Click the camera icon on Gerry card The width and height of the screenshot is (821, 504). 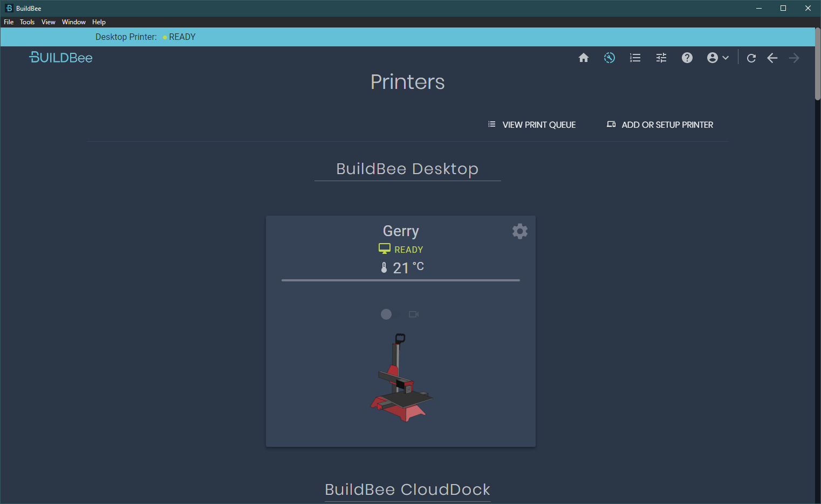tap(414, 314)
